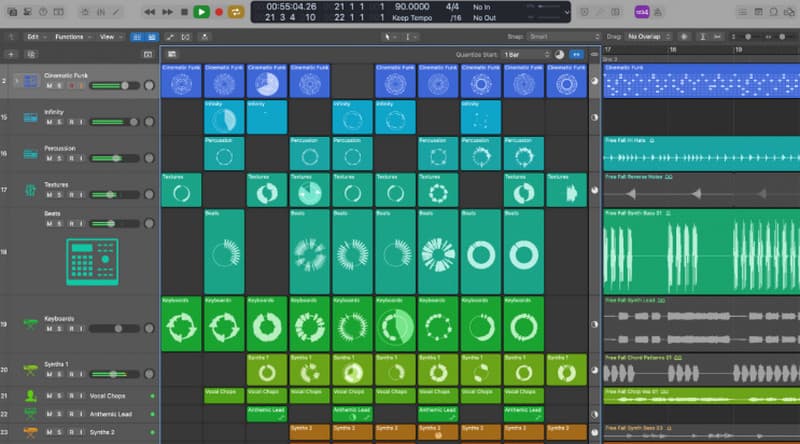
Task: Toggle the Live Loops grid view button
Action: click(137, 37)
